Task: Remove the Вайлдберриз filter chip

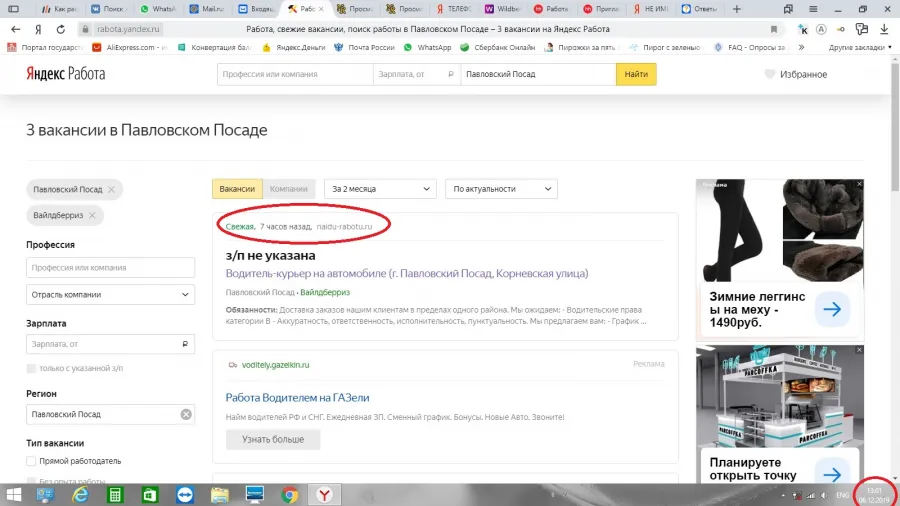Action: pos(92,215)
